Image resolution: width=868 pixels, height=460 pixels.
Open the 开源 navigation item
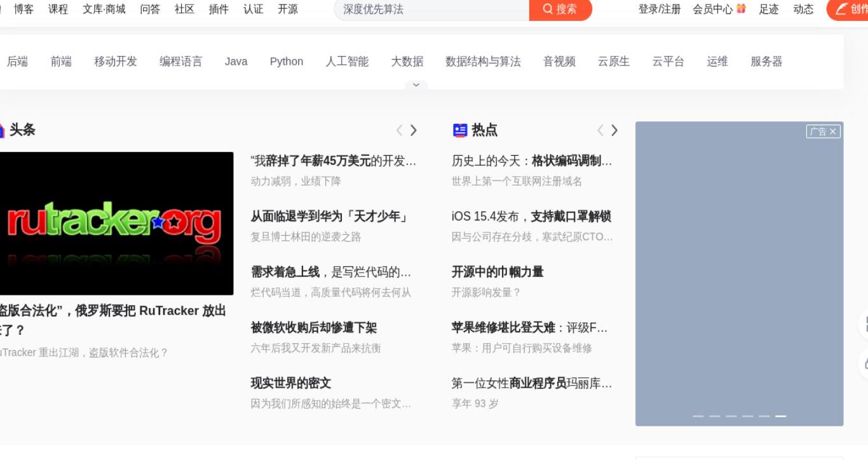click(x=288, y=9)
